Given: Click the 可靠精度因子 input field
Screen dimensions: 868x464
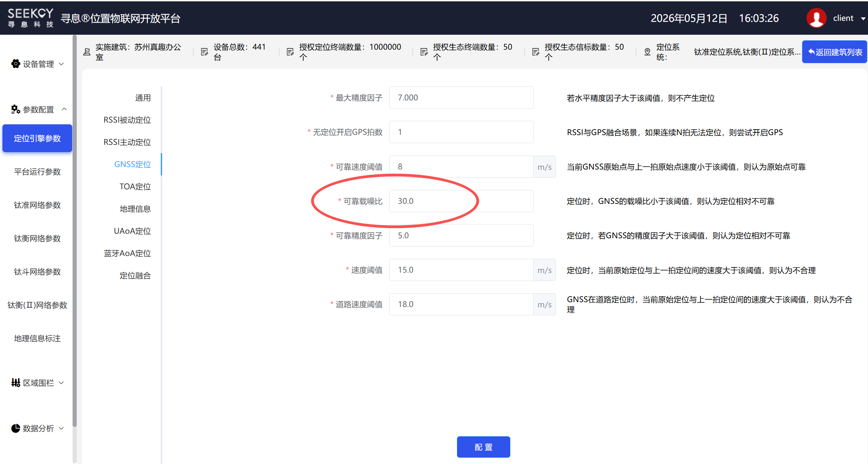Looking at the screenshot, I should [461, 235].
